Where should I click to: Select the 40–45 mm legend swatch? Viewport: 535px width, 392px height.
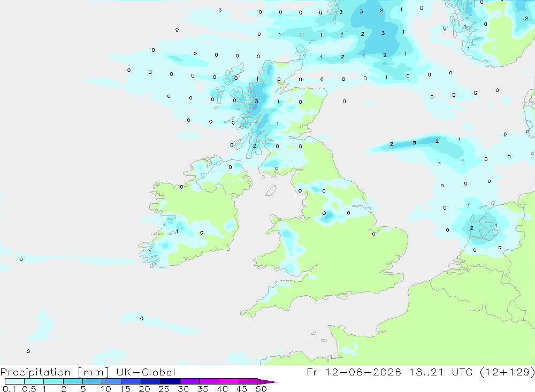228,381
